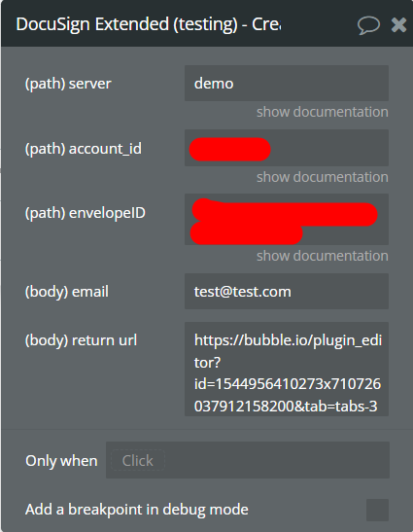Show documentation below the account_id field
The image size is (413, 532).
pyautogui.click(x=322, y=177)
